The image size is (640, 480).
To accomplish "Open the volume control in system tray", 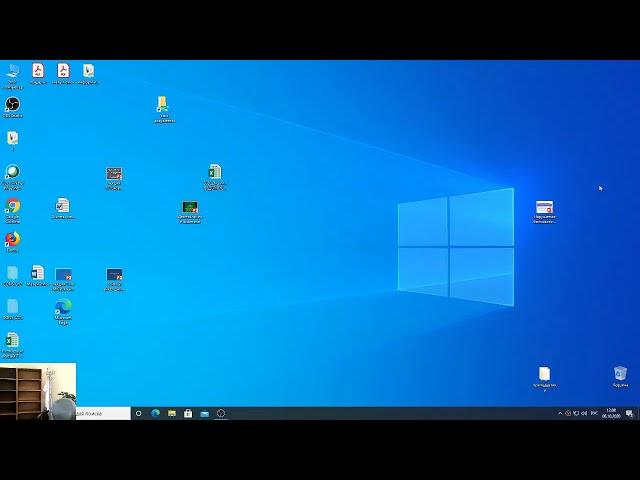I will [x=584, y=413].
